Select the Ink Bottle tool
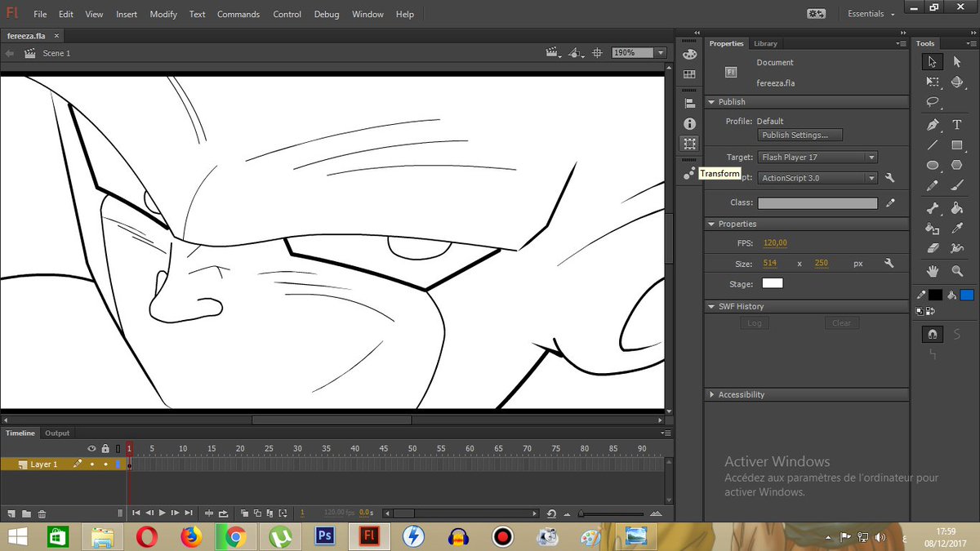The width and height of the screenshot is (980, 551). [932, 229]
